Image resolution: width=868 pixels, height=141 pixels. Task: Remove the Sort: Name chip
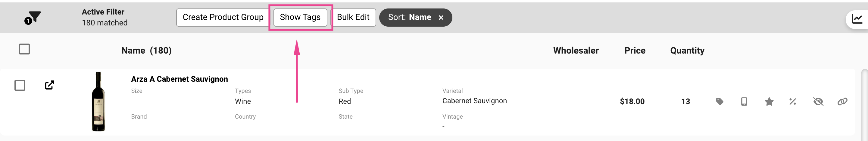(441, 18)
